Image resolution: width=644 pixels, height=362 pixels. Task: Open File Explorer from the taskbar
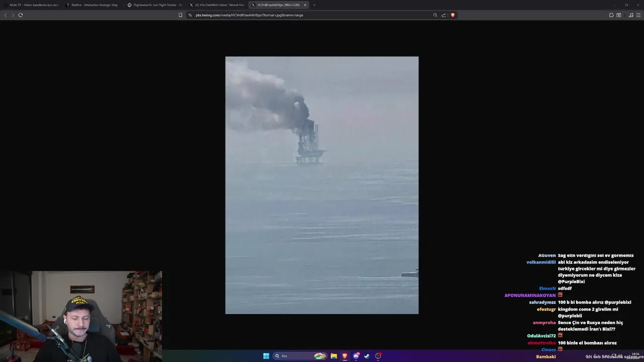pyautogui.click(x=334, y=356)
